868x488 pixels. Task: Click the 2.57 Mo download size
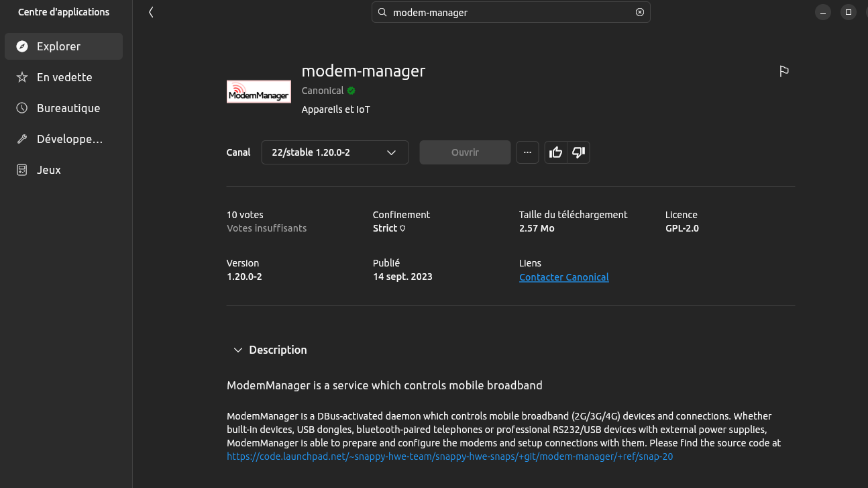(x=537, y=228)
